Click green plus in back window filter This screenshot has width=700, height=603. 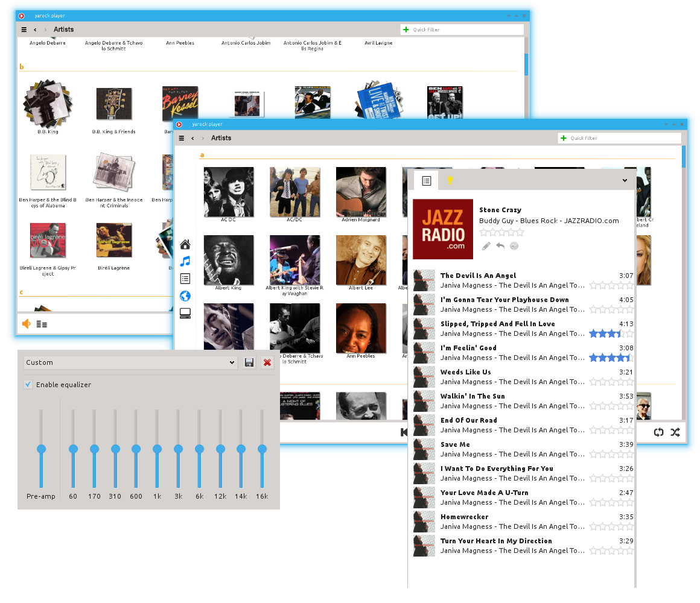406,30
